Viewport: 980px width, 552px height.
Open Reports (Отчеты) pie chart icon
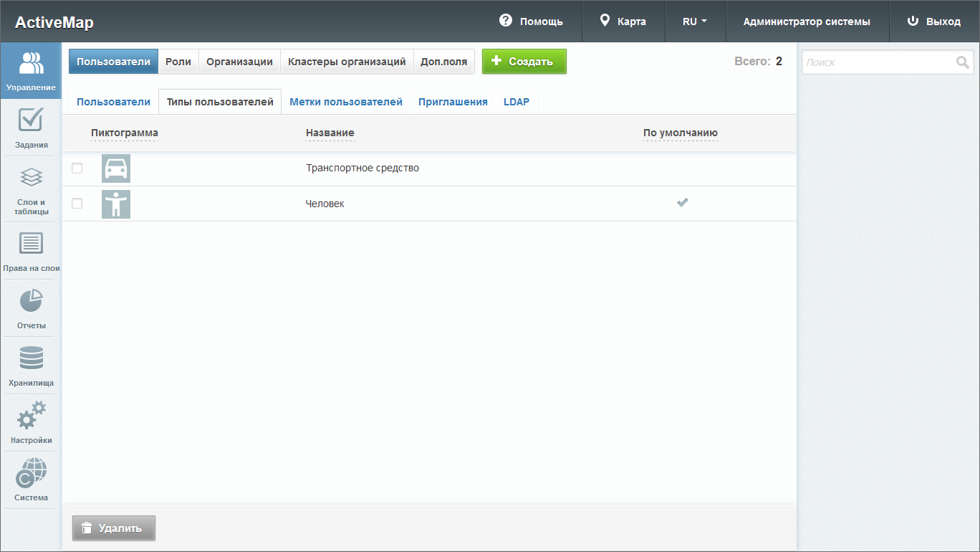click(31, 301)
